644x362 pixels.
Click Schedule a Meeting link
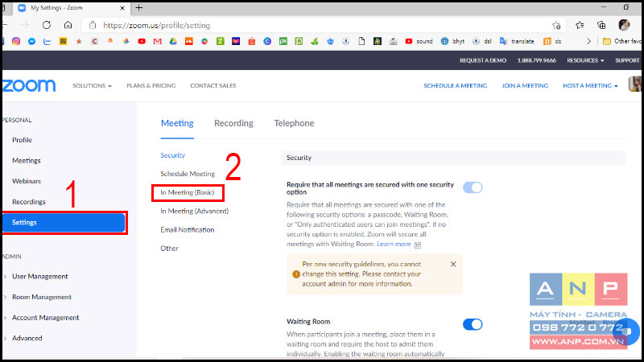click(456, 86)
